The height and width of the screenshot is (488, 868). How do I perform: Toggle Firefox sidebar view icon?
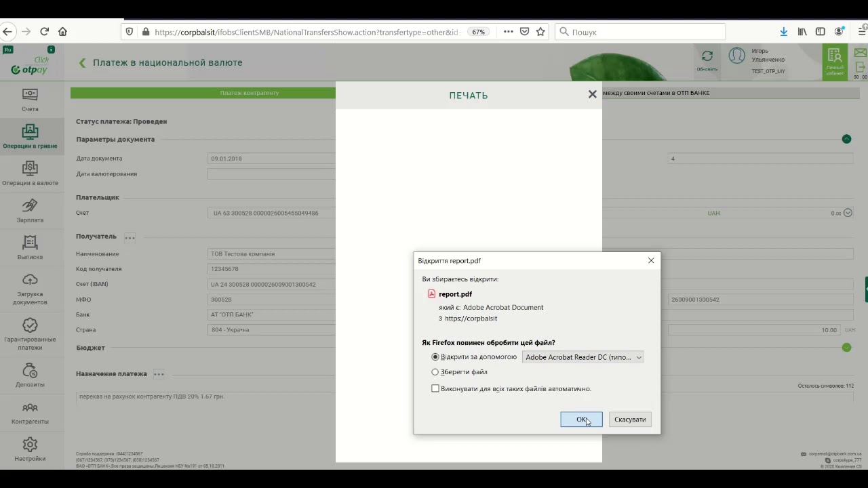click(x=821, y=32)
